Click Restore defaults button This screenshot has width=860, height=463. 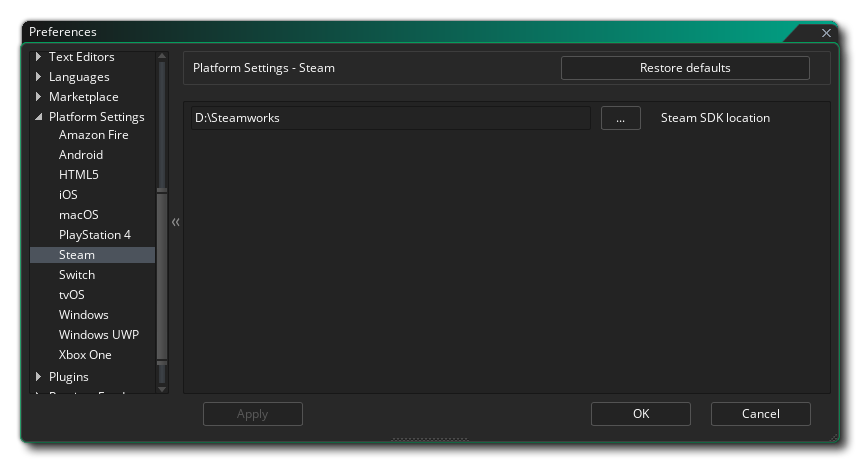[685, 68]
